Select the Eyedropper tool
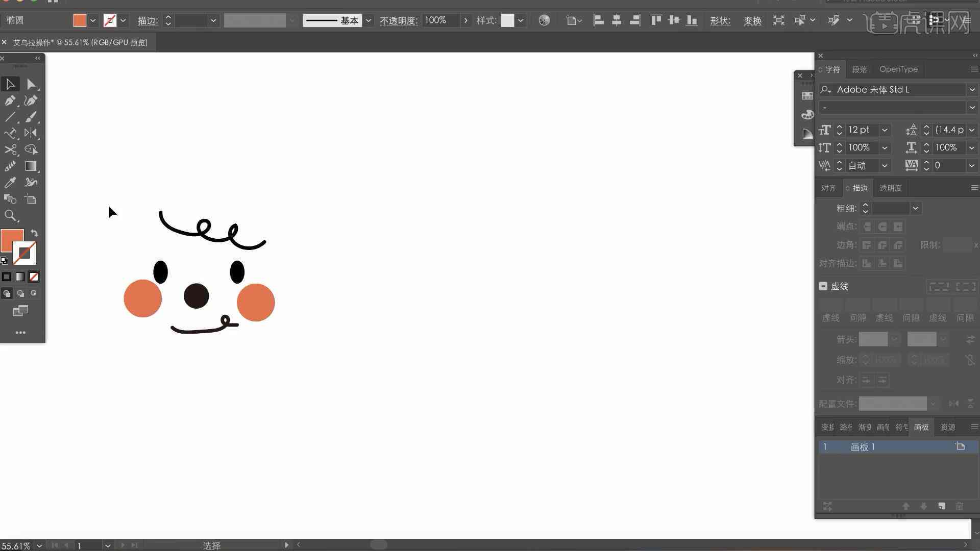 point(10,183)
